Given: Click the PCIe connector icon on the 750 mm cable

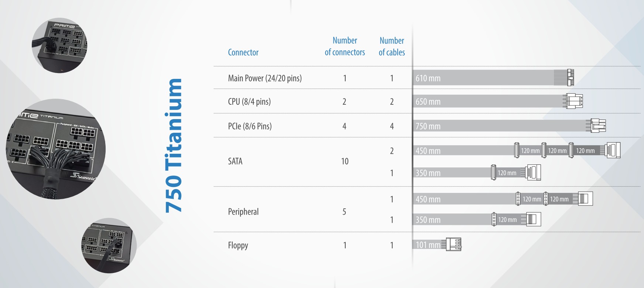Looking at the screenshot, I should [598, 126].
